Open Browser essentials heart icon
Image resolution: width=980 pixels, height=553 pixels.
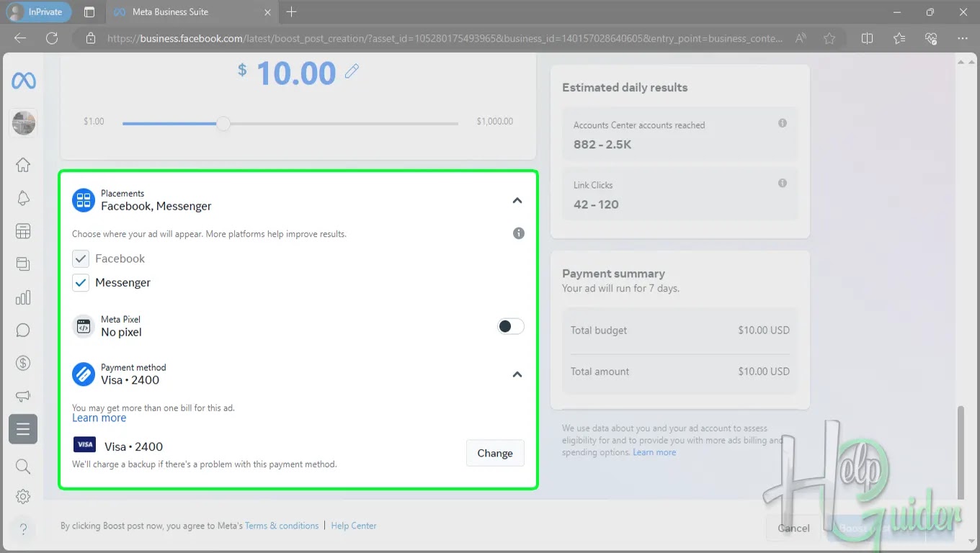(x=931, y=38)
